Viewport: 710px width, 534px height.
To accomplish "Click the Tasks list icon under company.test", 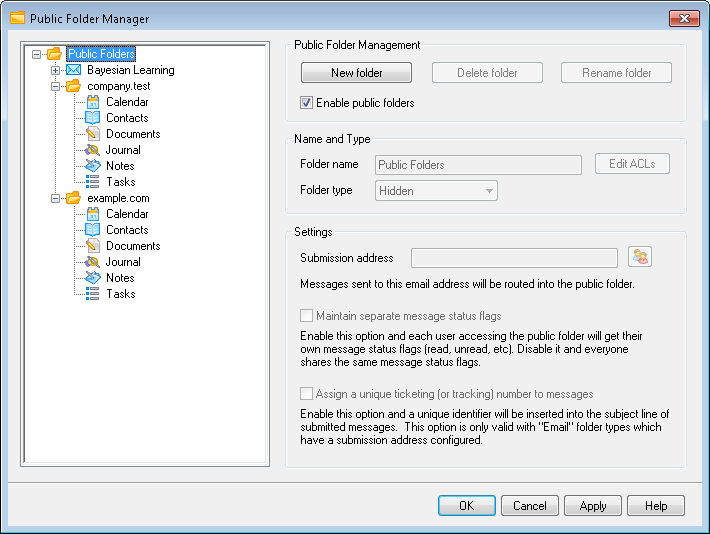I will [92, 182].
